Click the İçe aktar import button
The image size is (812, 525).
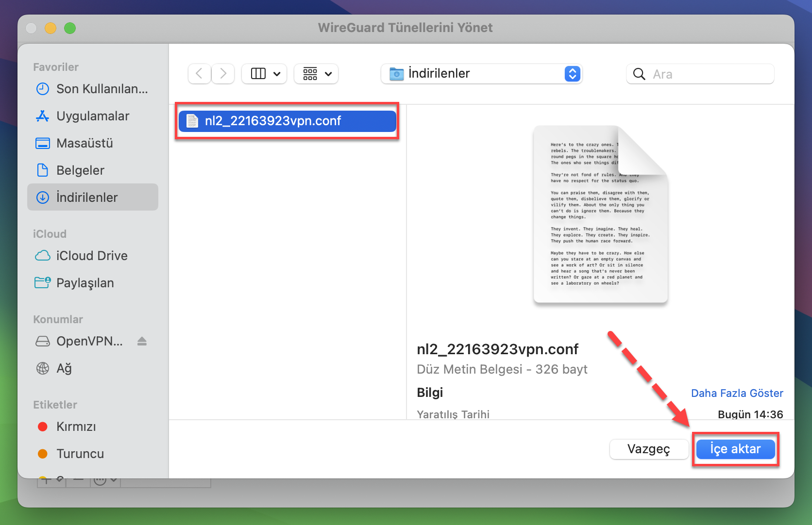(735, 449)
